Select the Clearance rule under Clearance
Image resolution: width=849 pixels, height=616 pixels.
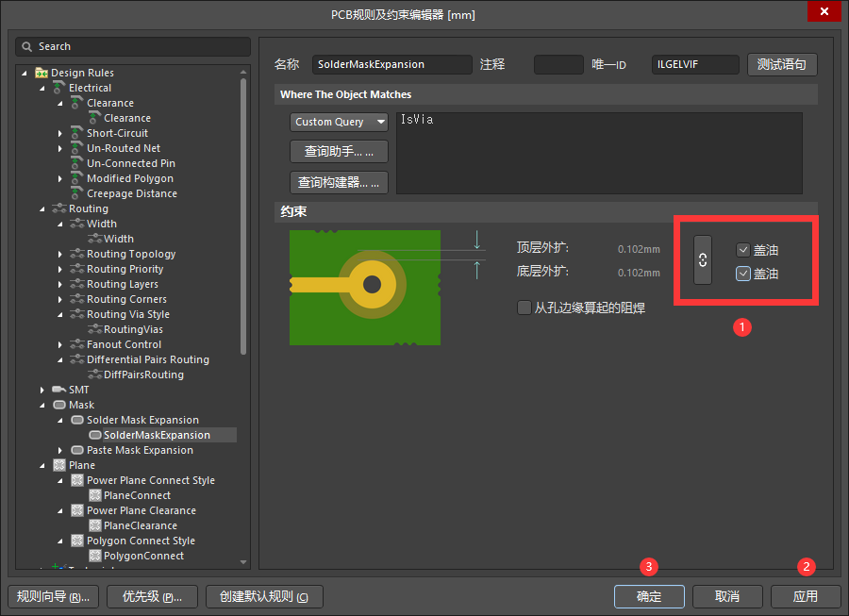point(127,118)
